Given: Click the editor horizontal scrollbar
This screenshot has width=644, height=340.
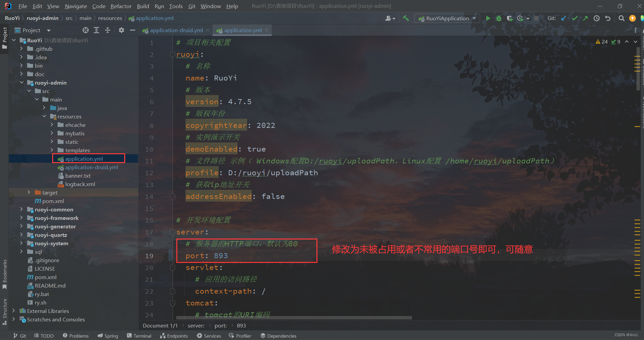Looking at the screenshot, I should (x=294, y=318).
